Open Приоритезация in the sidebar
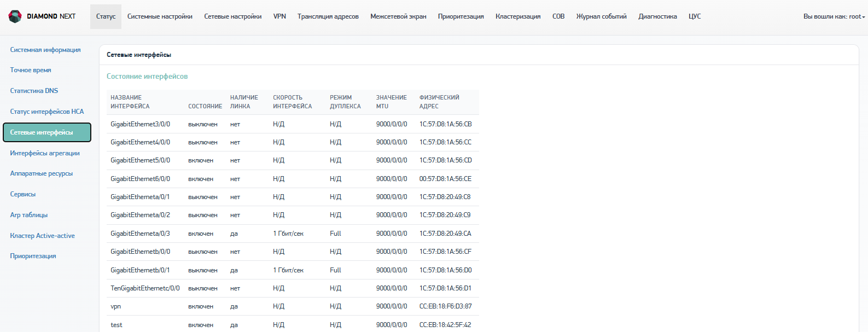 33,256
